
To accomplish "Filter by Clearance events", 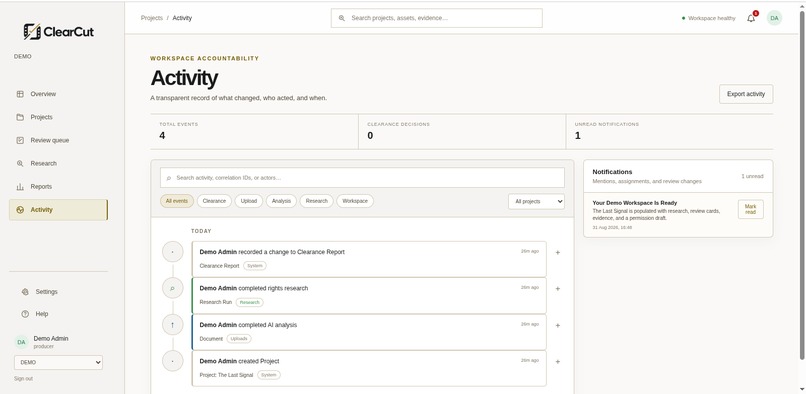I will coord(214,201).
